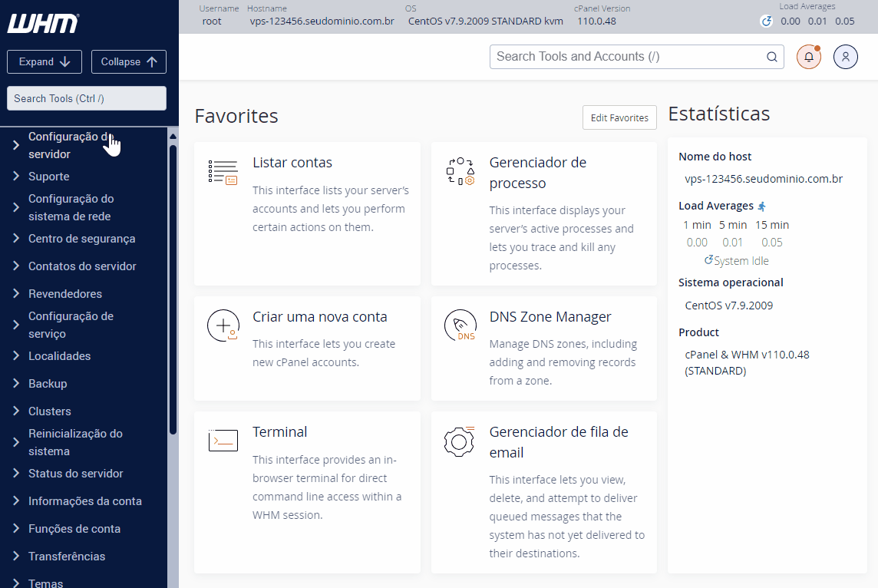
Task: Expand Reinicialização do sistema chevron
Action: pos(15,442)
